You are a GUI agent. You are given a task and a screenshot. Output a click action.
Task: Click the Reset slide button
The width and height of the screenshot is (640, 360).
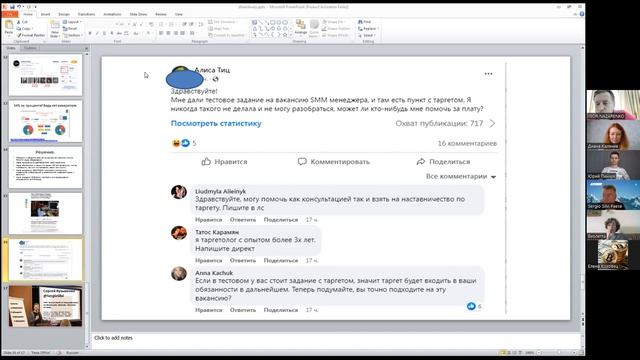pos(70,29)
